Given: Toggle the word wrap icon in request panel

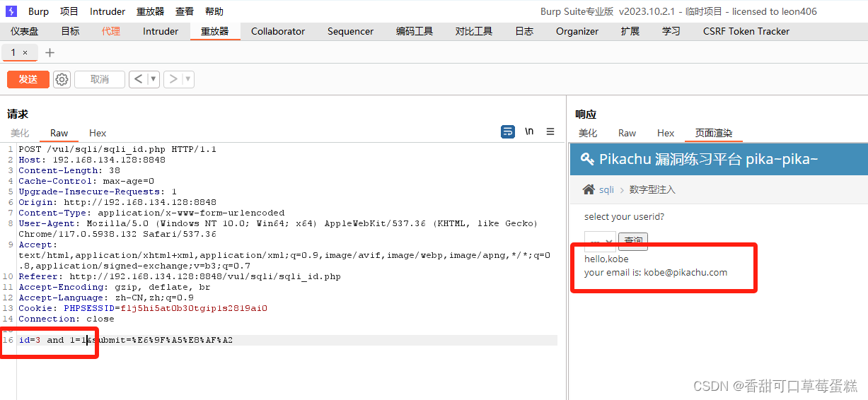Looking at the screenshot, I should pos(508,132).
